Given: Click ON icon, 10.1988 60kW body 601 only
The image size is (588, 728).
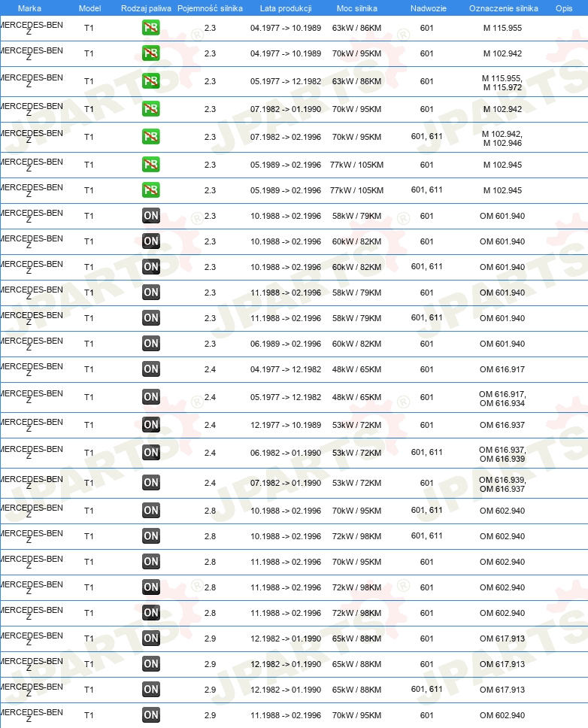Looking at the screenshot, I should [151, 241].
